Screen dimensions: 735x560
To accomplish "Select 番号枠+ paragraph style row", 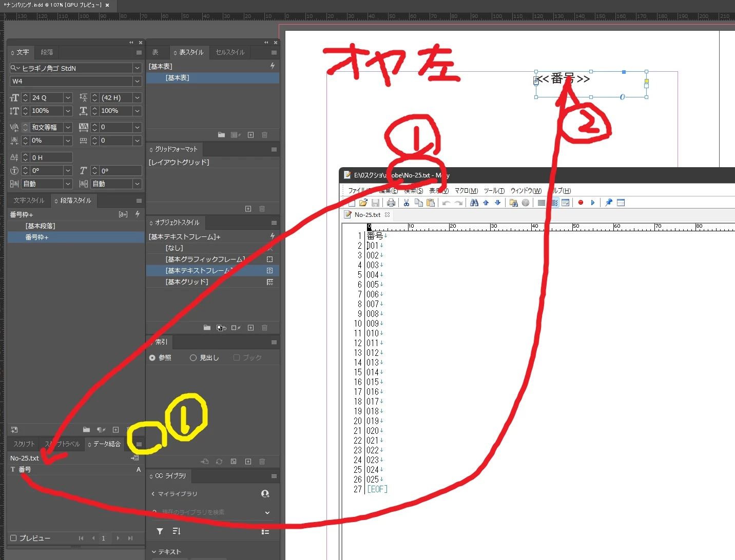I will point(75,237).
